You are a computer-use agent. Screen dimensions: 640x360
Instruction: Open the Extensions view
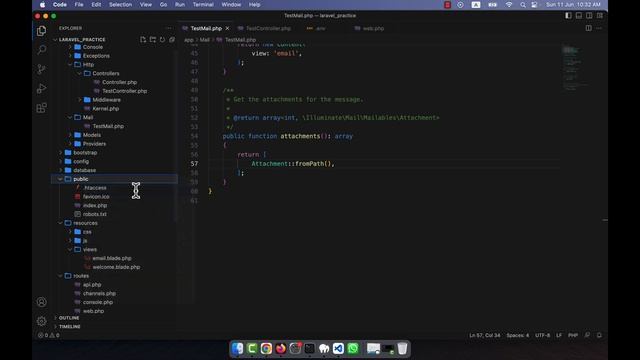point(41,108)
